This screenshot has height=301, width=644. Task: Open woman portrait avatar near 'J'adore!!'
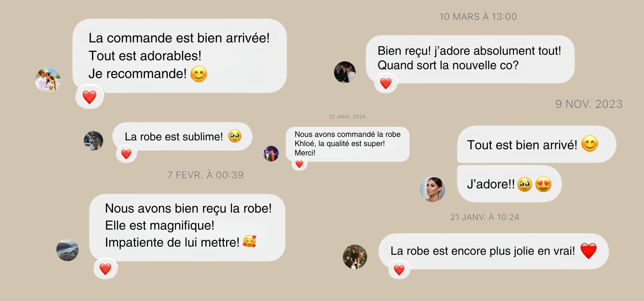point(433,189)
